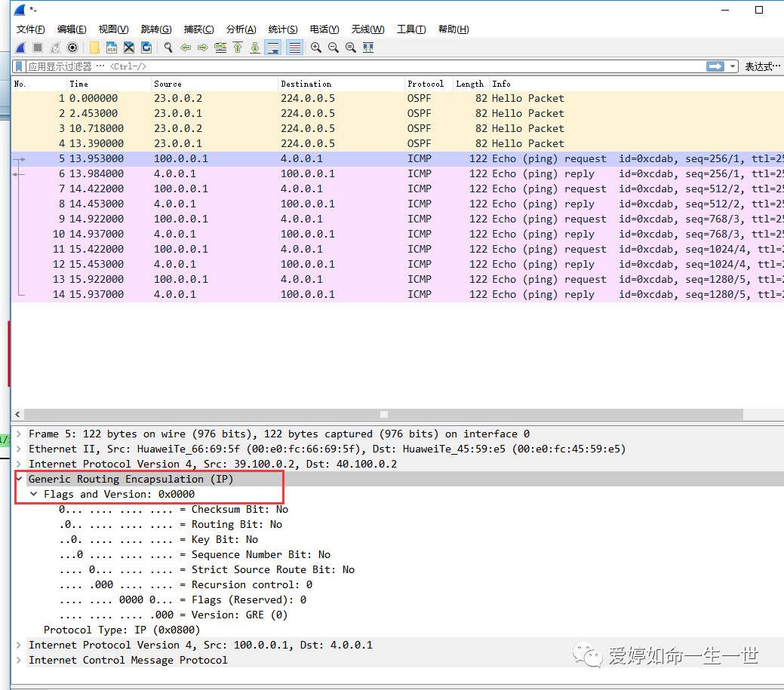Screen dimensions: 784x690
Task: Sort by the Protocol column header
Action: point(429,84)
